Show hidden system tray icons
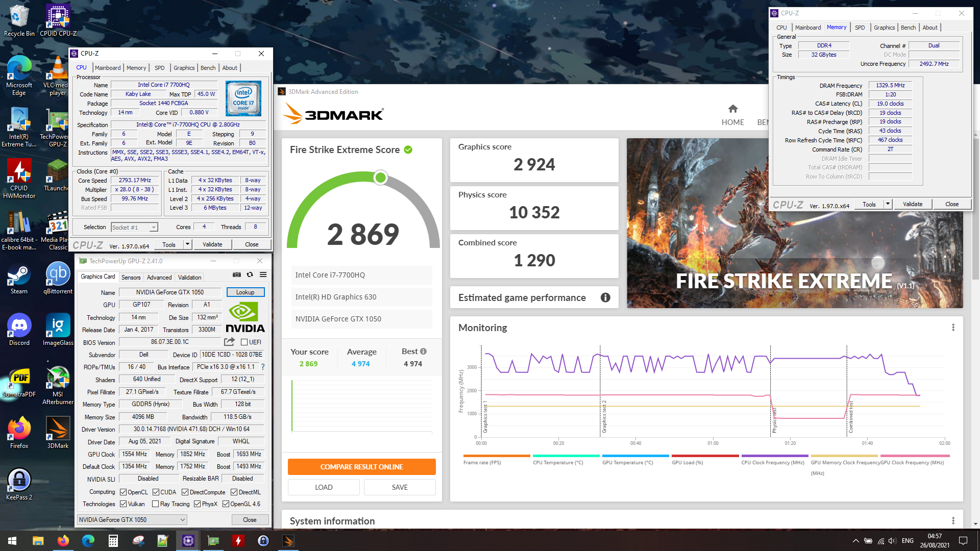This screenshot has width=980, height=551. pos(855,541)
